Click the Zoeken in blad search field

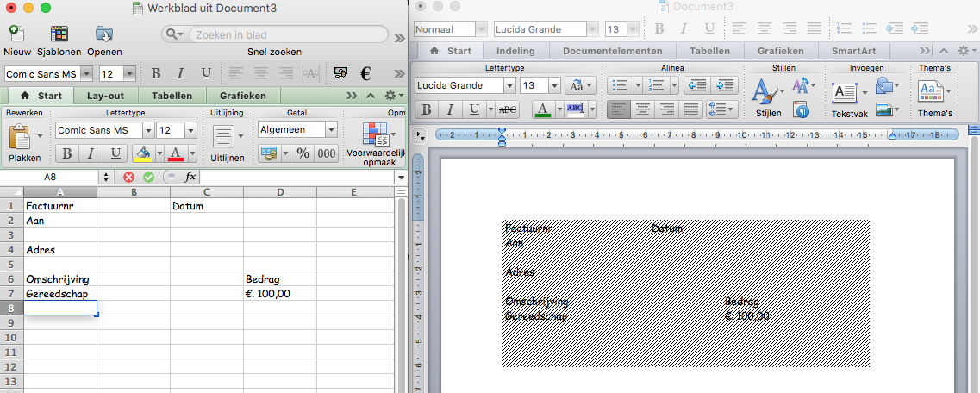(284, 35)
